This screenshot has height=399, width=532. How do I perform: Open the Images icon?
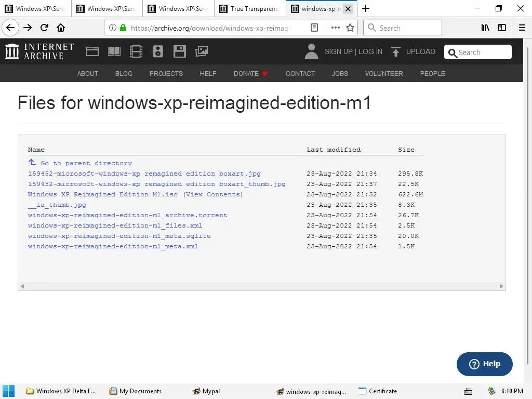[x=201, y=51]
